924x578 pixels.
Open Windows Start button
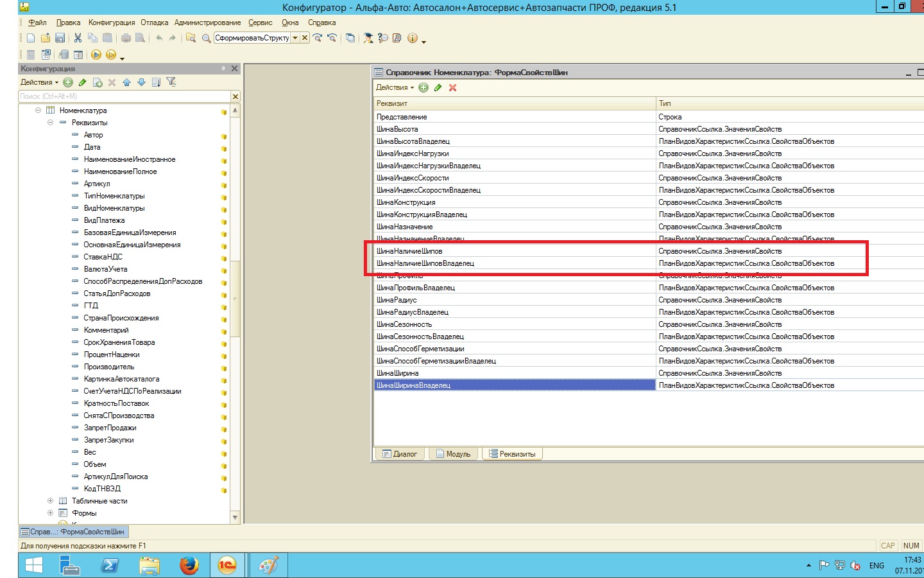coord(33,565)
